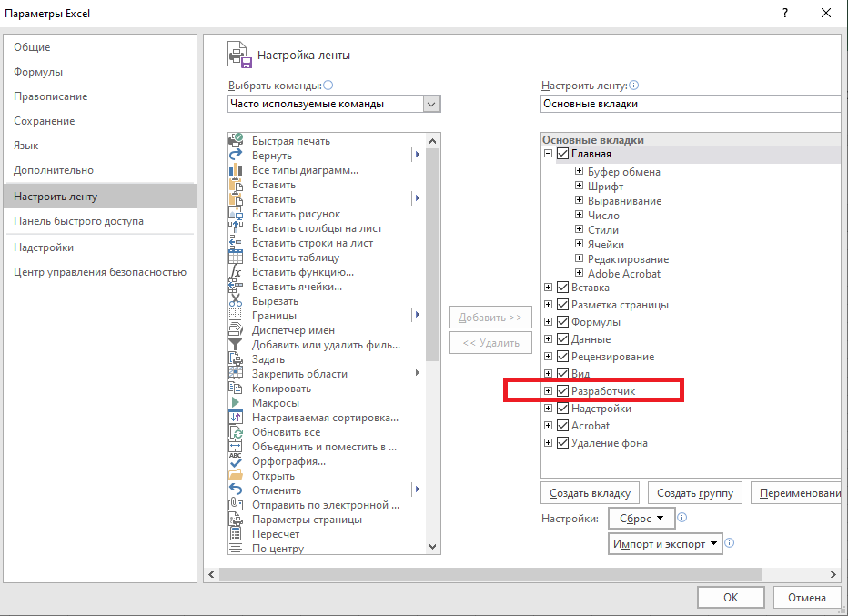The width and height of the screenshot is (848, 616).
Task: Click the Вставить столбцы на лист icon
Action: click(236, 228)
